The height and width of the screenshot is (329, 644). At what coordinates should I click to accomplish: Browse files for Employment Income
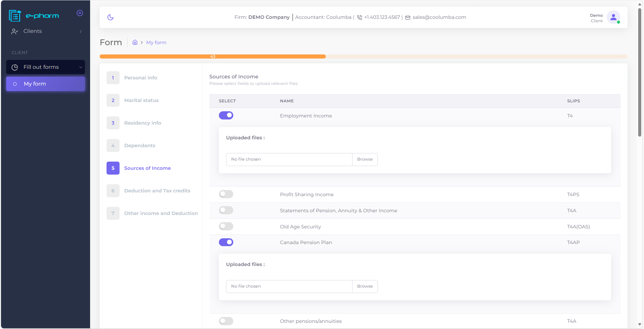tap(365, 160)
